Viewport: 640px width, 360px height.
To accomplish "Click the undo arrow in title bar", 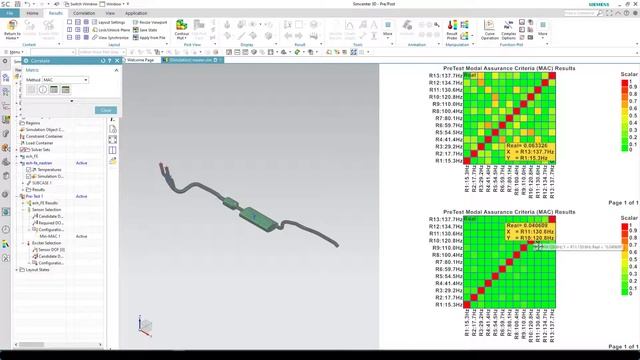I will (27, 4).
